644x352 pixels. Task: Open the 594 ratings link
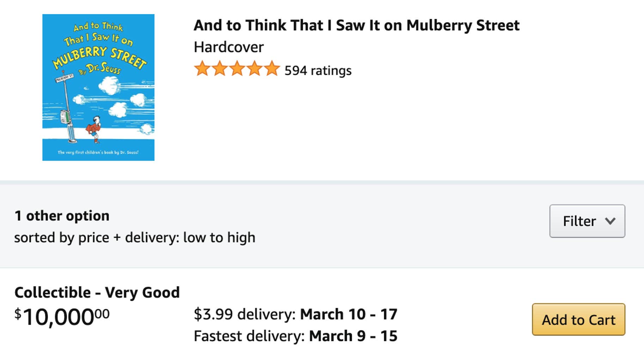(318, 71)
